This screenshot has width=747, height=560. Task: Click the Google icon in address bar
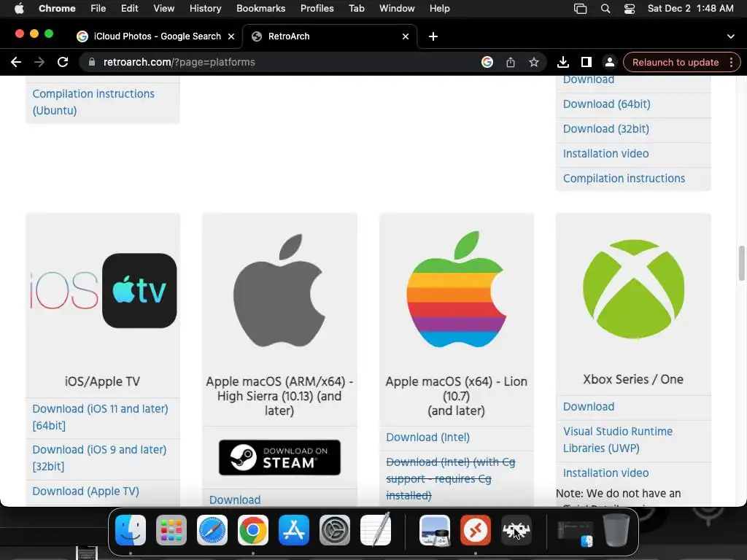487,63
